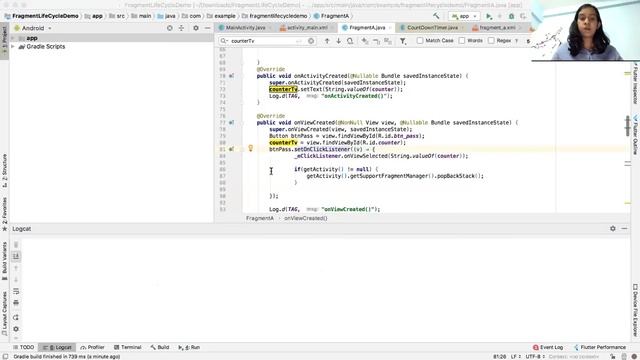The height and width of the screenshot is (360, 640).
Task: Toggle soft-wrap icon in Logcat toolbar
Action: [16, 291]
